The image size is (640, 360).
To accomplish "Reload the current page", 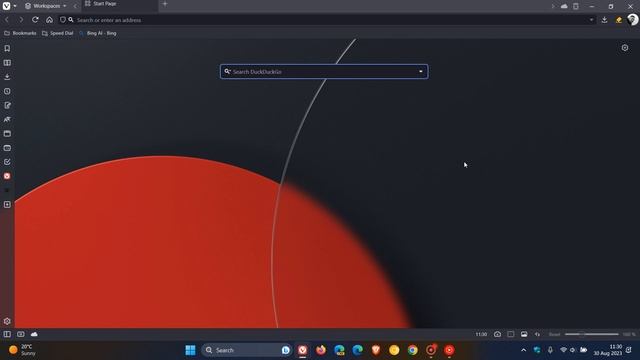I will [x=35, y=20].
